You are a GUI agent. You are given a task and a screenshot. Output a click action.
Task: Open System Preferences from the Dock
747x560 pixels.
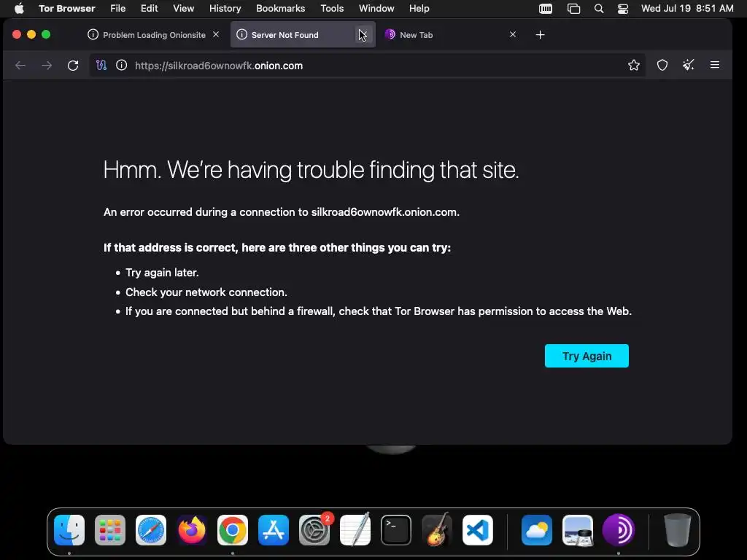coord(314,530)
